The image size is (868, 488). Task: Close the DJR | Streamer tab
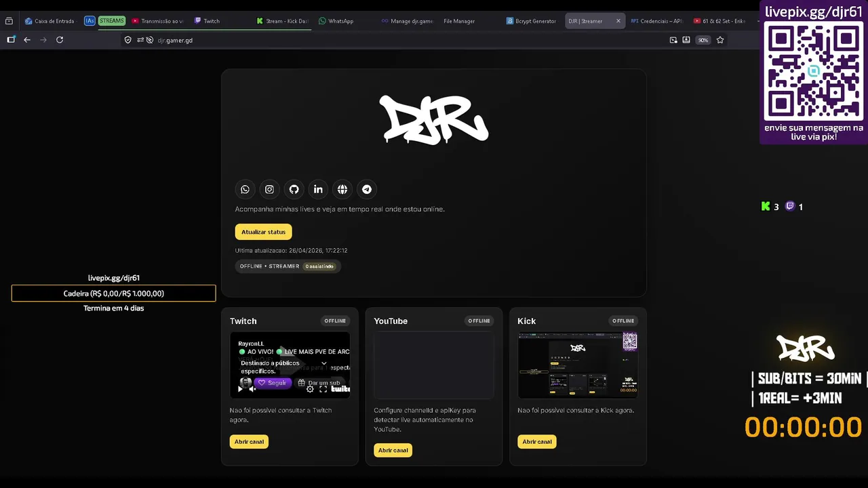(x=618, y=21)
